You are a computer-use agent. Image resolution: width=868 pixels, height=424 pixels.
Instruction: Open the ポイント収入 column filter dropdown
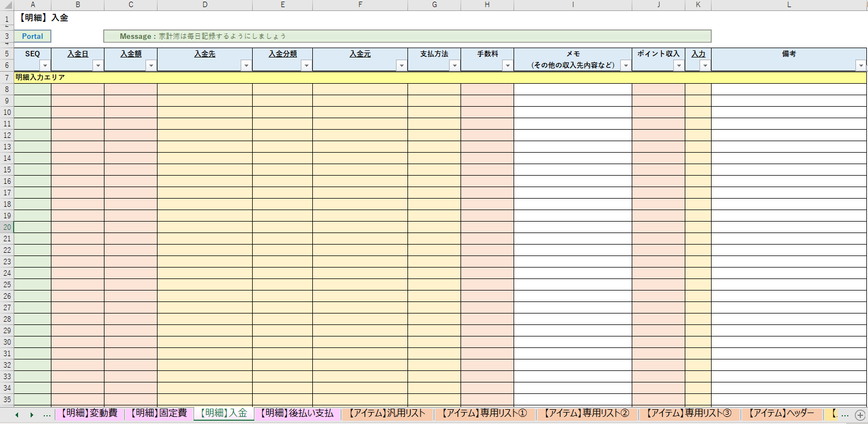click(x=679, y=66)
